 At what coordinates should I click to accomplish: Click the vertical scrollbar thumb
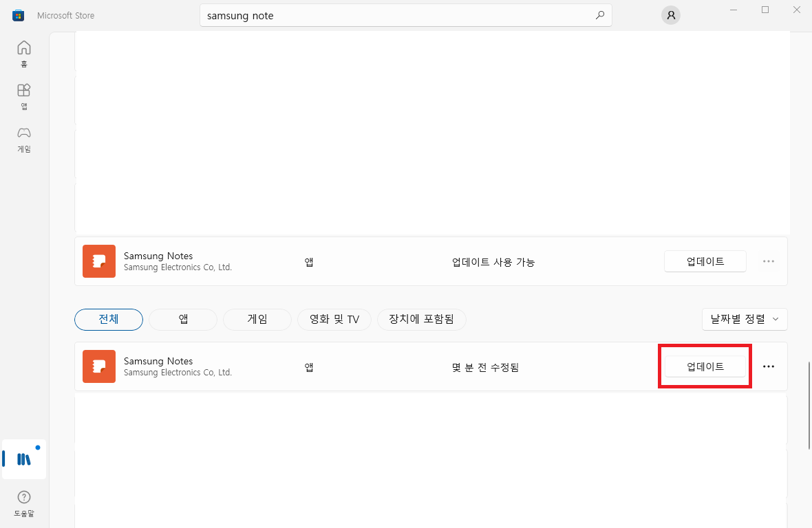click(809, 406)
